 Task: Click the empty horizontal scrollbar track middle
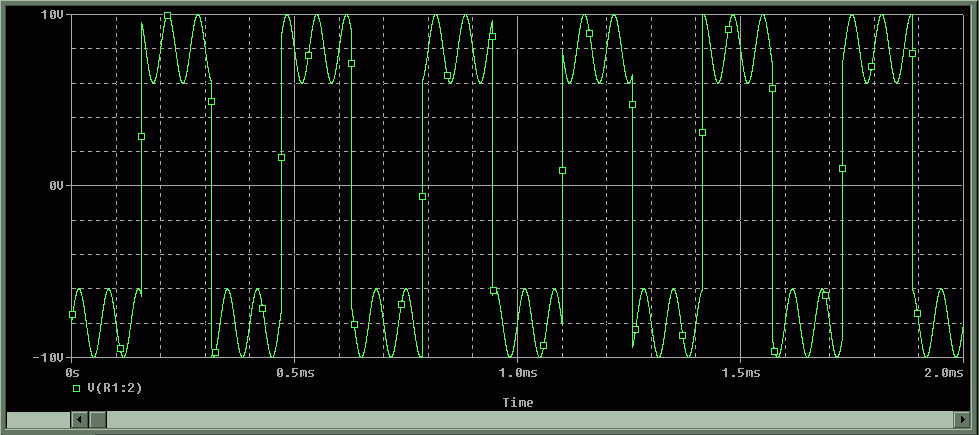click(x=530, y=421)
